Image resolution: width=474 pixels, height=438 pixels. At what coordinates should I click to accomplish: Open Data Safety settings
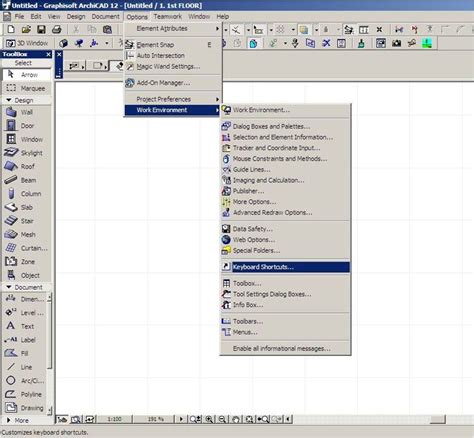coord(285,229)
